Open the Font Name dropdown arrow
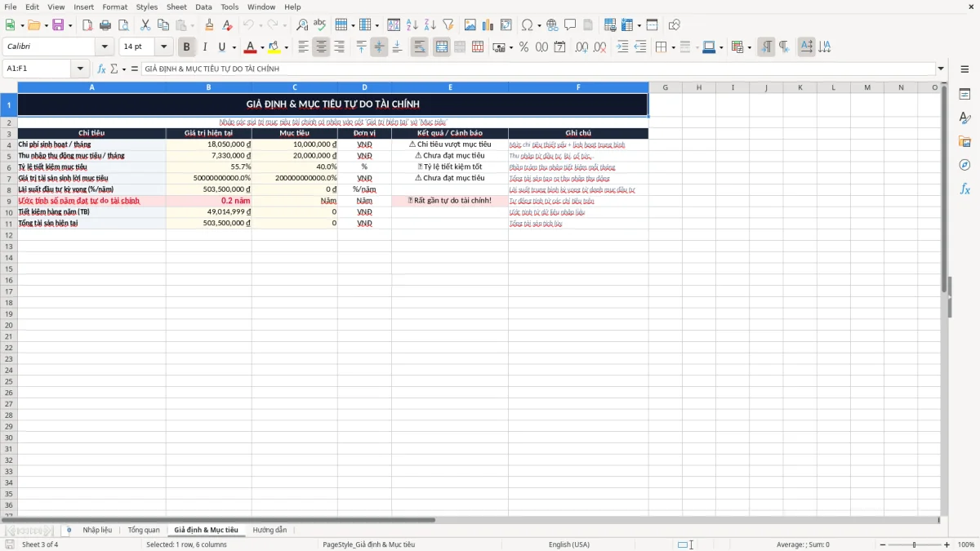 click(105, 47)
